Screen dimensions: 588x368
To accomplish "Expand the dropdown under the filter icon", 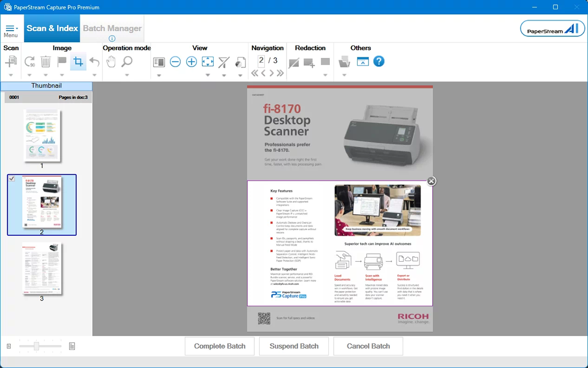I will coord(224,75).
